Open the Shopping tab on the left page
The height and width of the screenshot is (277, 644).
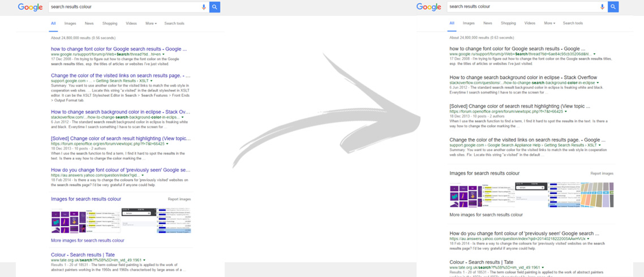(x=110, y=23)
